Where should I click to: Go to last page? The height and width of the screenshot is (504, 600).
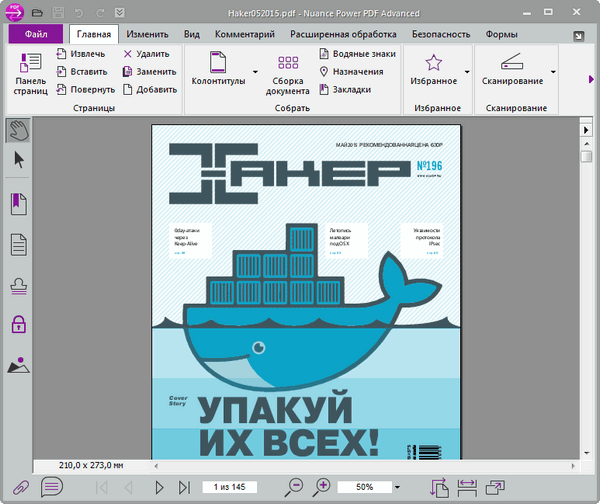184,487
